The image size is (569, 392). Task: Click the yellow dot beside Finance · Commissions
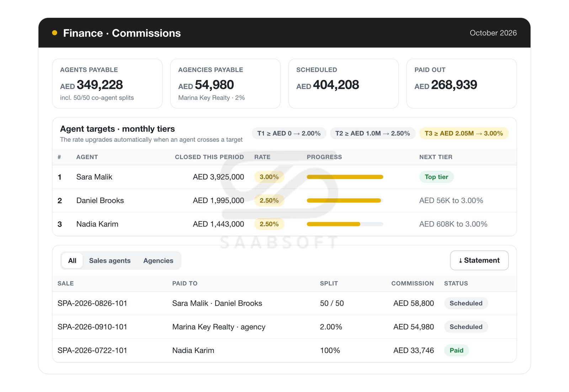[54, 33]
